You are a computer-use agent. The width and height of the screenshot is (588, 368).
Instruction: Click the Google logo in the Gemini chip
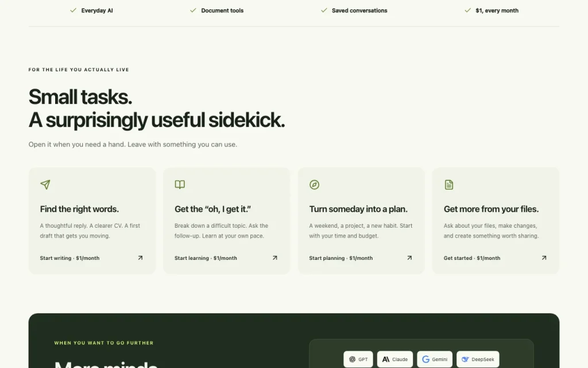coord(425,359)
